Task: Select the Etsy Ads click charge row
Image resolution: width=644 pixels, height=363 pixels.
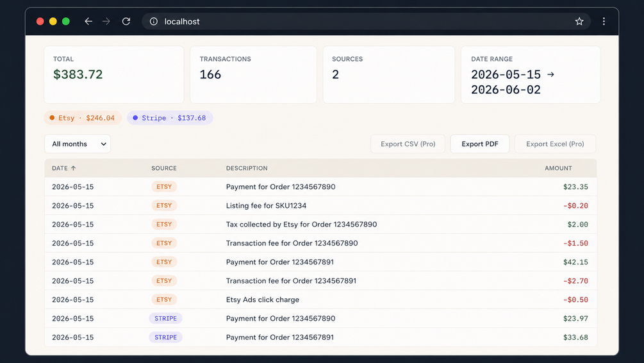Action: [320, 300]
